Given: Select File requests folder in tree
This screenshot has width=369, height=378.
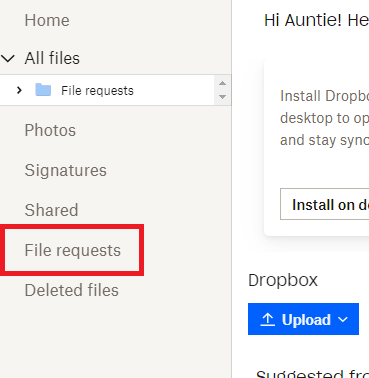Looking at the screenshot, I should 97,90.
